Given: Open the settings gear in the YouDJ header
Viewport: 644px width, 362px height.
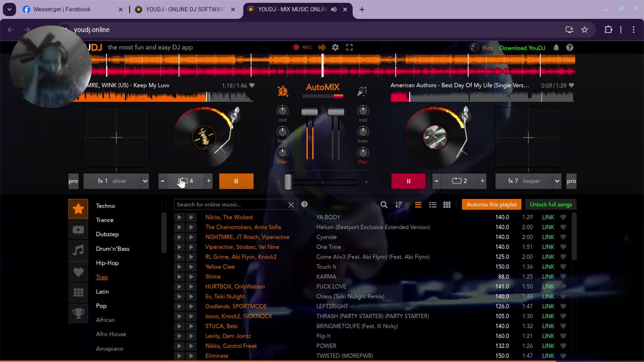Looking at the screenshot, I should coord(335,47).
